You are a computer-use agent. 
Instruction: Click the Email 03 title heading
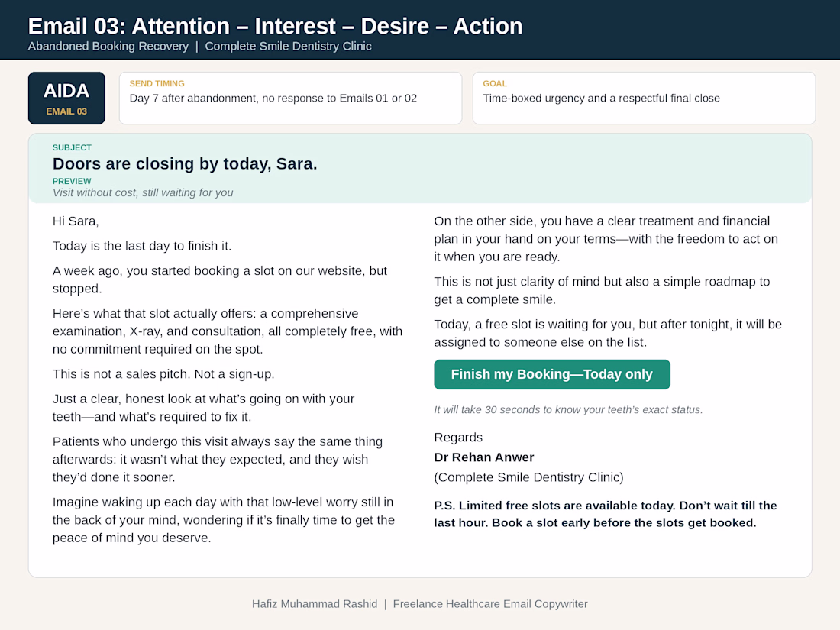pyautogui.click(x=275, y=26)
